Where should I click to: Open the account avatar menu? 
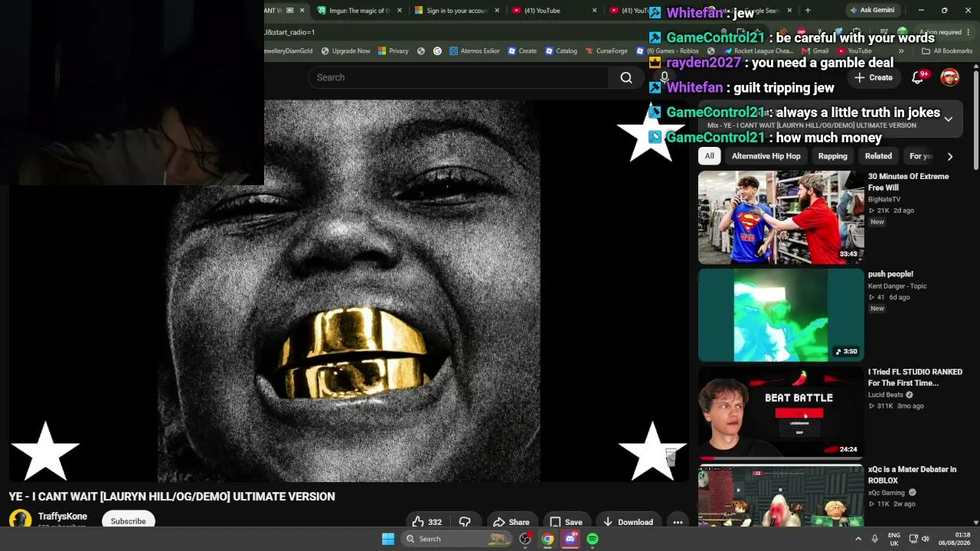[949, 77]
